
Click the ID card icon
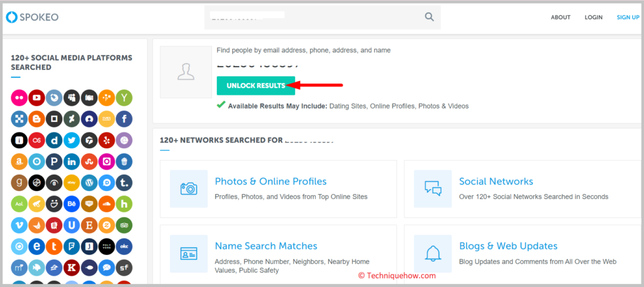click(189, 254)
